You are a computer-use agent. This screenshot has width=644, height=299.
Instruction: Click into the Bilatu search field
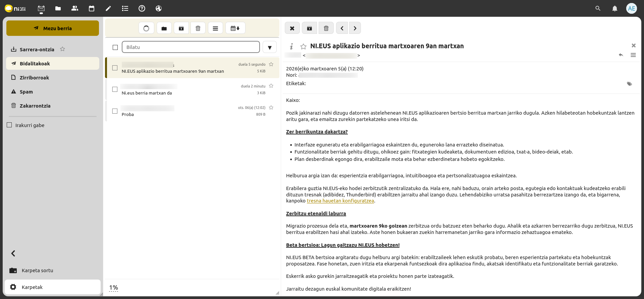tap(191, 47)
